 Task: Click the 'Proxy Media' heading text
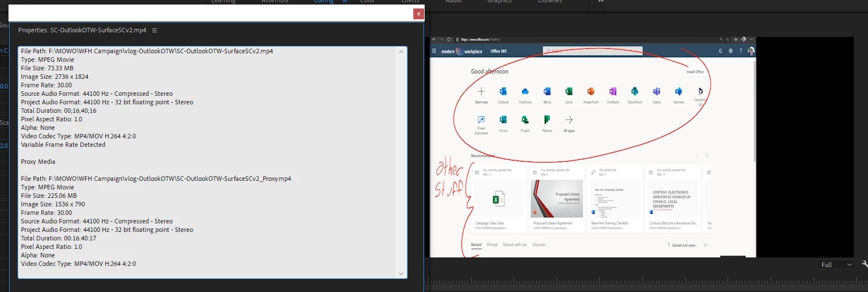pyautogui.click(x=38, y=162)
